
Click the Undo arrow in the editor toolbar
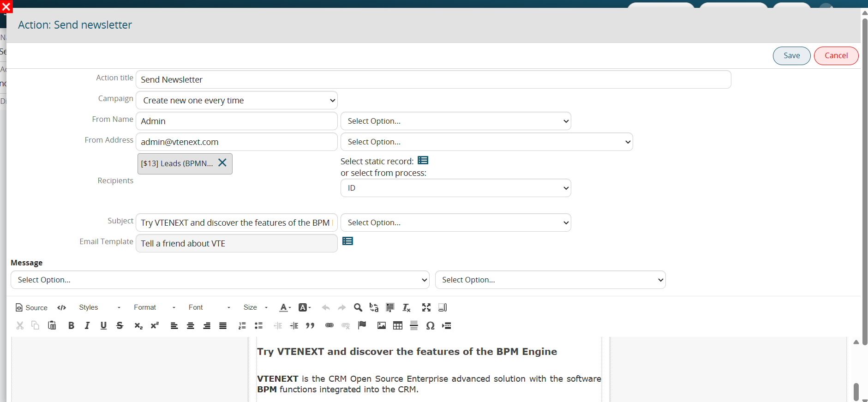(326, 307)
